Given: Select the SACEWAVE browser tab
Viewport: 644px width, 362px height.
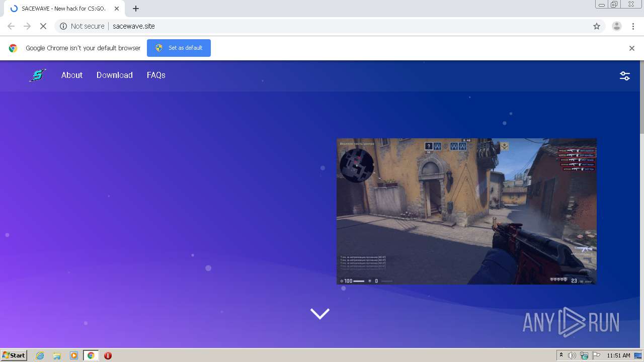Looking at the screenshot, I should coord(64,9).
